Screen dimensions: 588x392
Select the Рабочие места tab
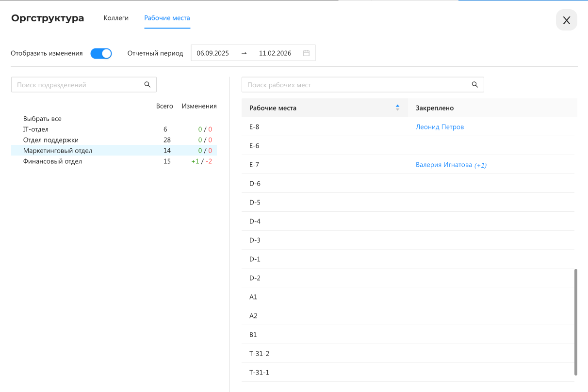pos(167,18)
